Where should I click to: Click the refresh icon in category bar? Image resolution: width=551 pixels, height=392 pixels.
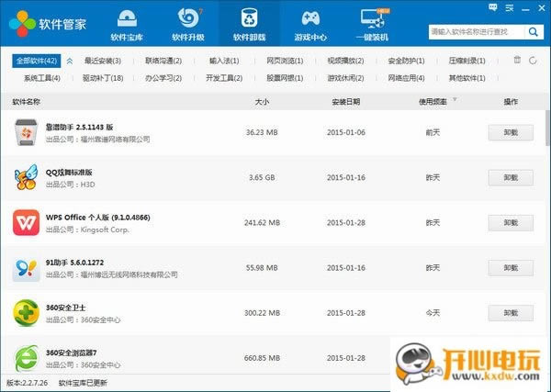coord(533,61)
